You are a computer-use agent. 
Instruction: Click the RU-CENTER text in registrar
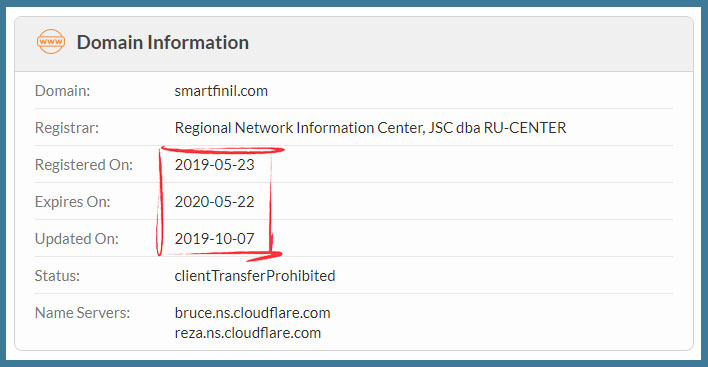pyautogui.click(x=525, y=128)
